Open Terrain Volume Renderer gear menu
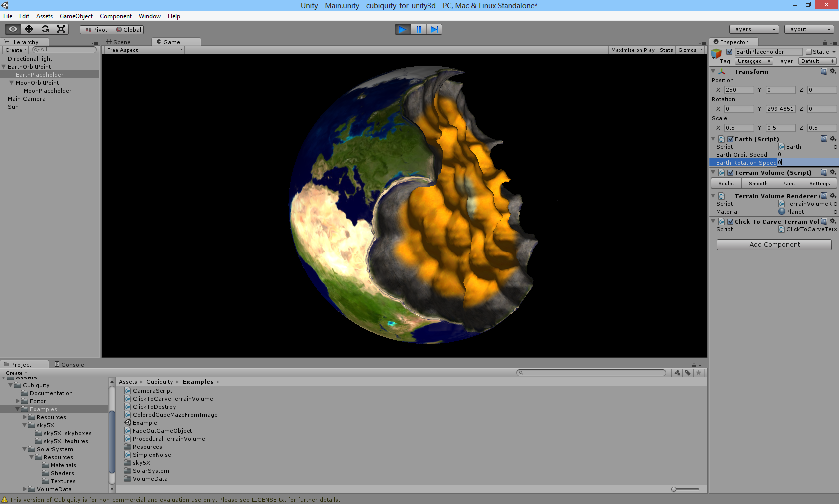The image size is (839, 504). [x=833, y=196]
